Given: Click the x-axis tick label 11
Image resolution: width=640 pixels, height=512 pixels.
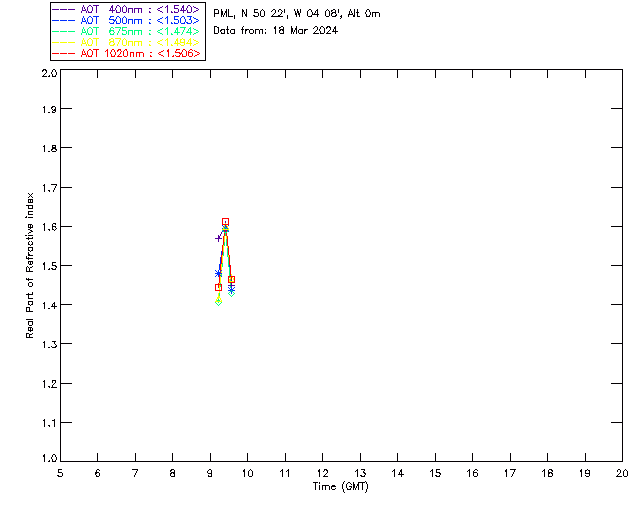Looking at the screenshot, I should point(285,473).
